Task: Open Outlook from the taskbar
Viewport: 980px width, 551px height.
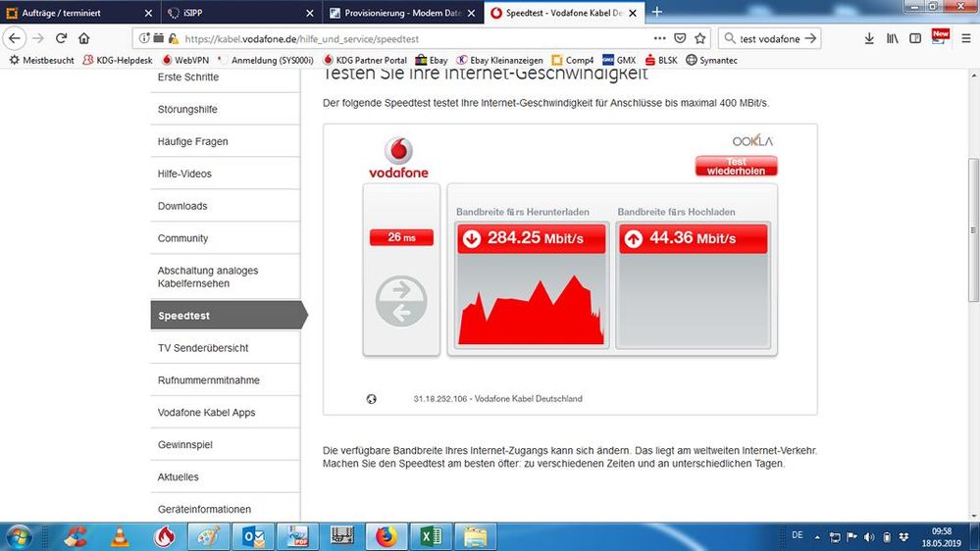Action: coord(254,537)
